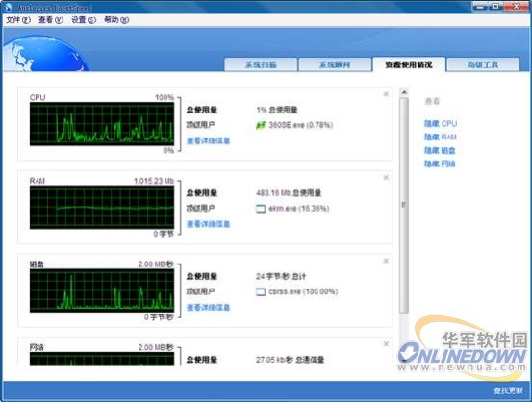Close the network (网络) monitor panel

click(386, 344)
